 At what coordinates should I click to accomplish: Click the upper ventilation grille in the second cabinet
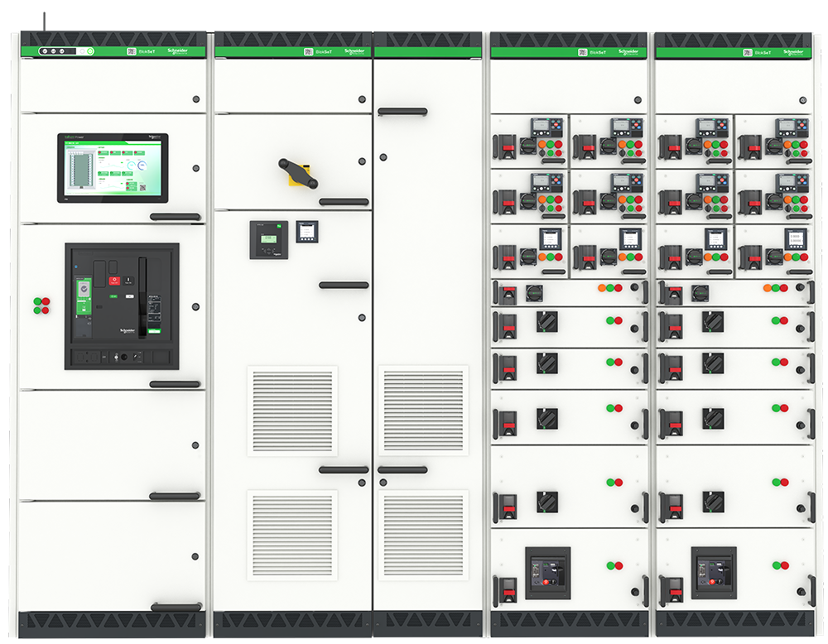292,411
